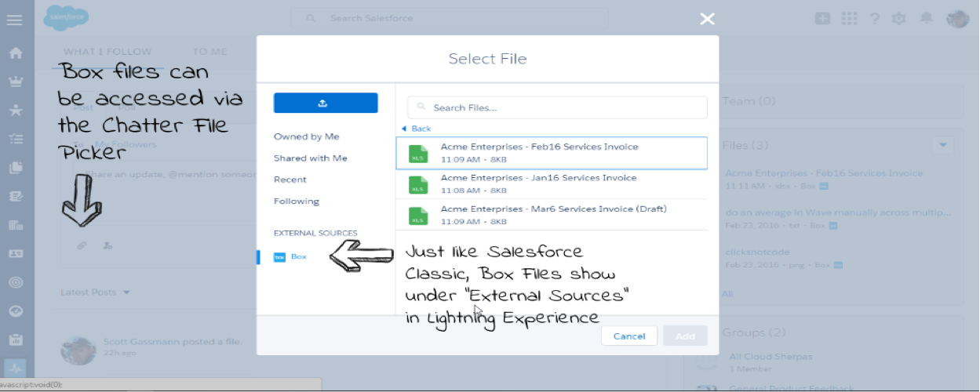Open the hamburger navigation menu
The image size is (980, 392).
14,20
